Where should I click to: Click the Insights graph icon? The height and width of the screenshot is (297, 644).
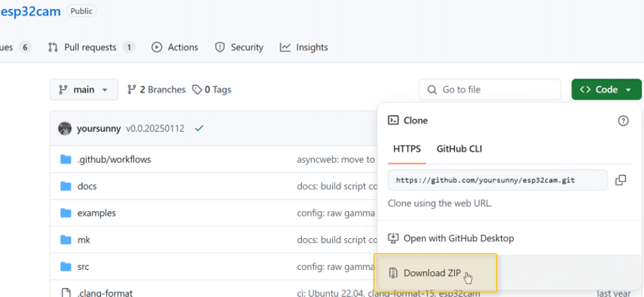pyautogui.click(x=285, y=47)
